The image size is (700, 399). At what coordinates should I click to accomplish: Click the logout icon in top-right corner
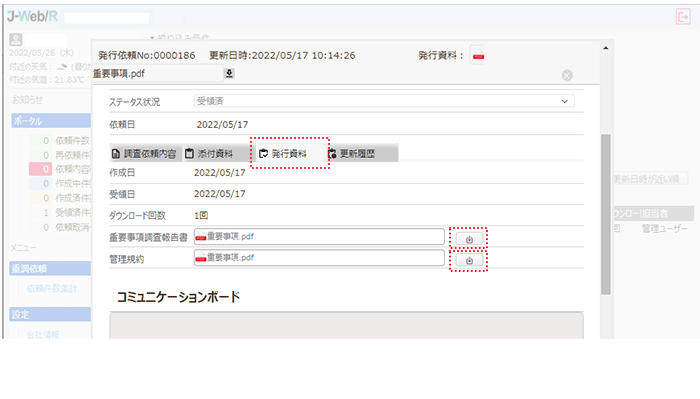tap(683, 17)
